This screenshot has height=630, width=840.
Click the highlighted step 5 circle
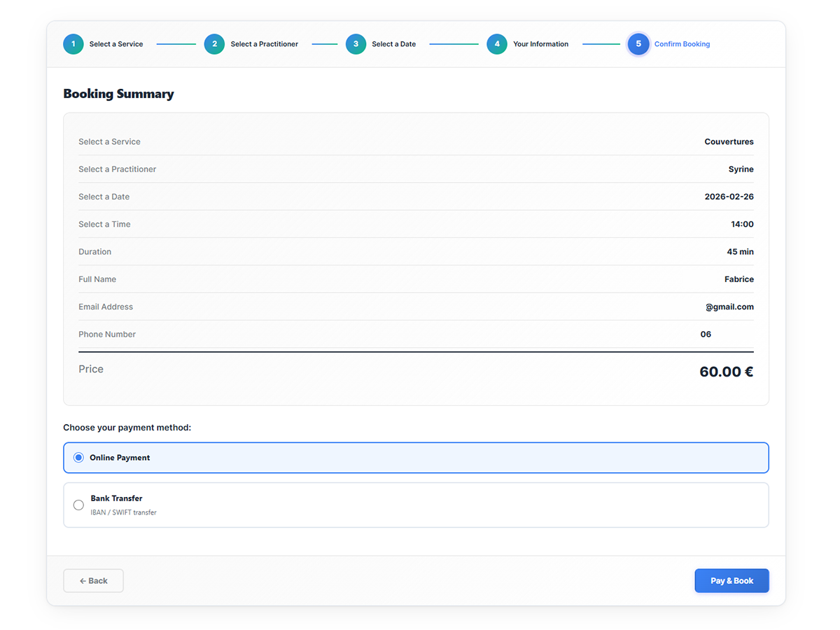(638, 44)
